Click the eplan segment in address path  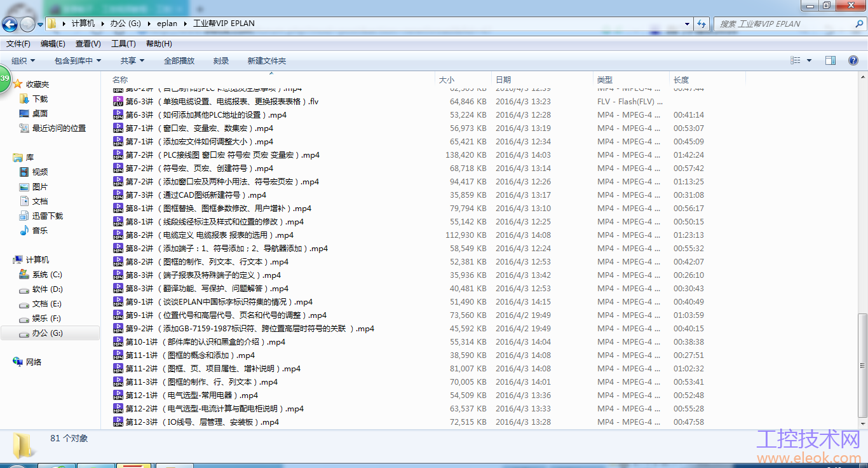[167, 24]
